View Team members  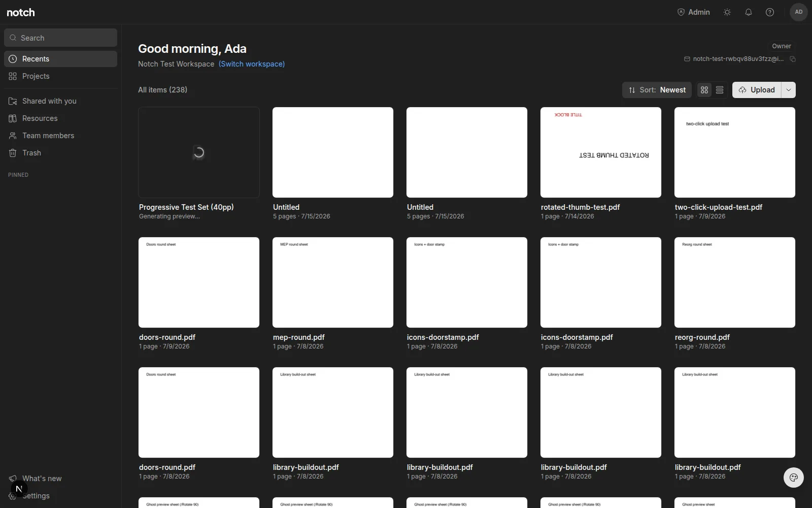60,136
